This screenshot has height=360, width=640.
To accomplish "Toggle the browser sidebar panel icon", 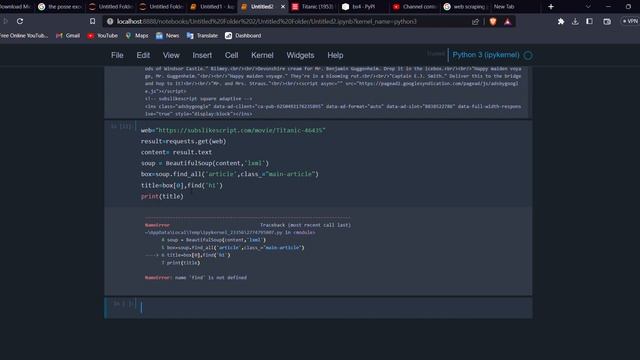I will [x=589, y=21].
